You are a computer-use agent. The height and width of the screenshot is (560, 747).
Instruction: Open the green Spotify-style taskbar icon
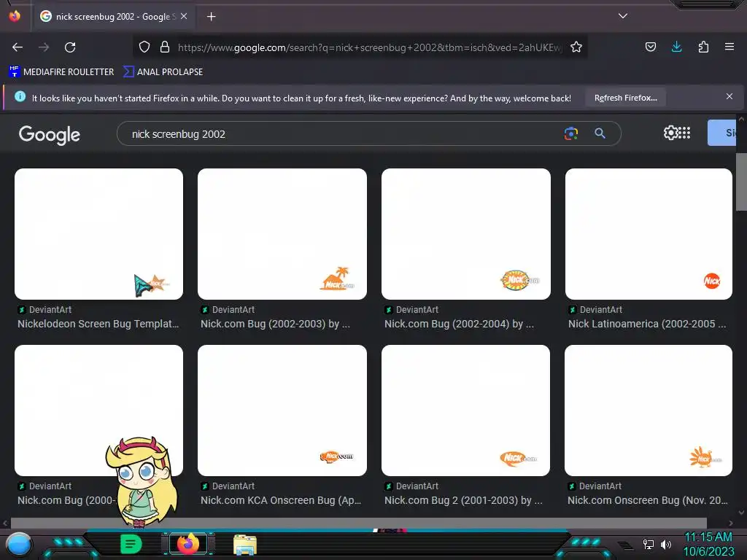(x=131, y=544)
